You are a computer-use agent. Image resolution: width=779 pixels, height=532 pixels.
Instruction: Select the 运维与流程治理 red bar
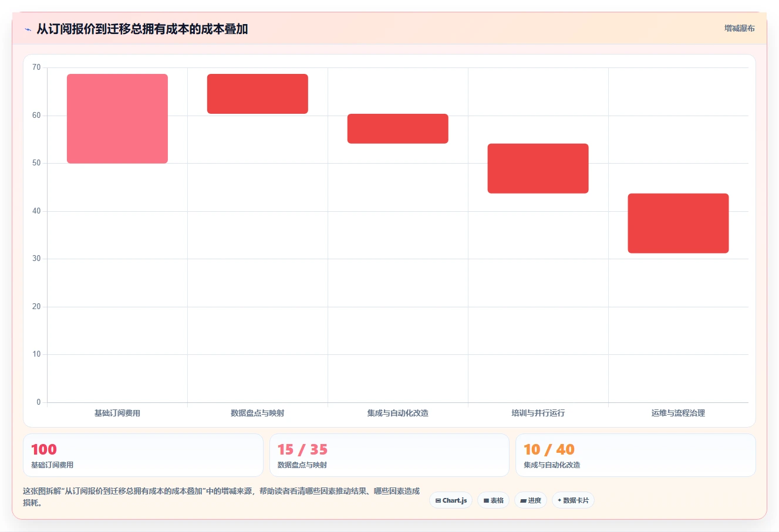[x=679, y=223]
